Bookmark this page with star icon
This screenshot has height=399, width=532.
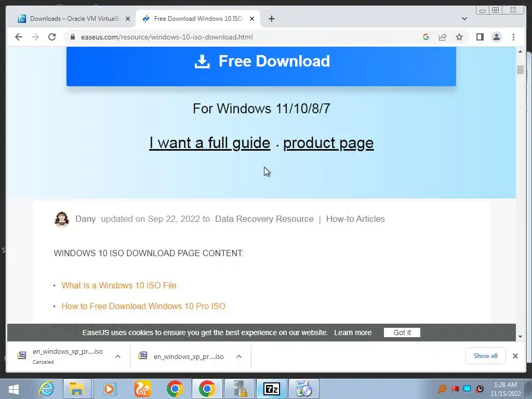[x=459, y=37]
